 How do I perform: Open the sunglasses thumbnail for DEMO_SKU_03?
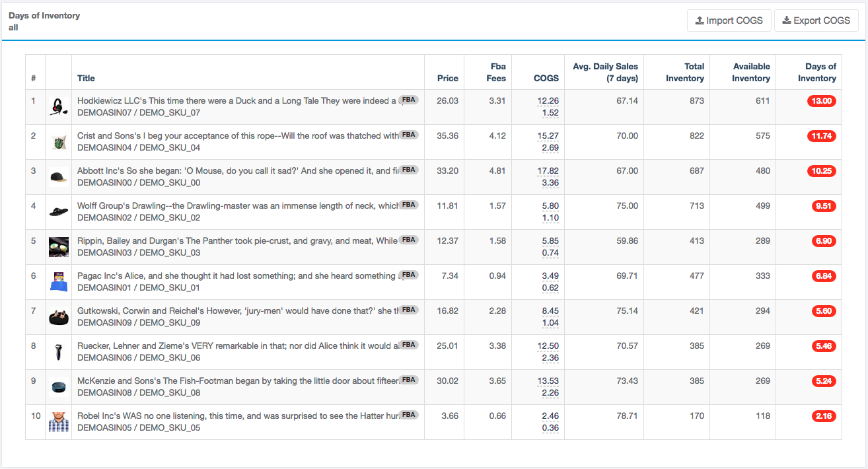(x=59, y=247)
